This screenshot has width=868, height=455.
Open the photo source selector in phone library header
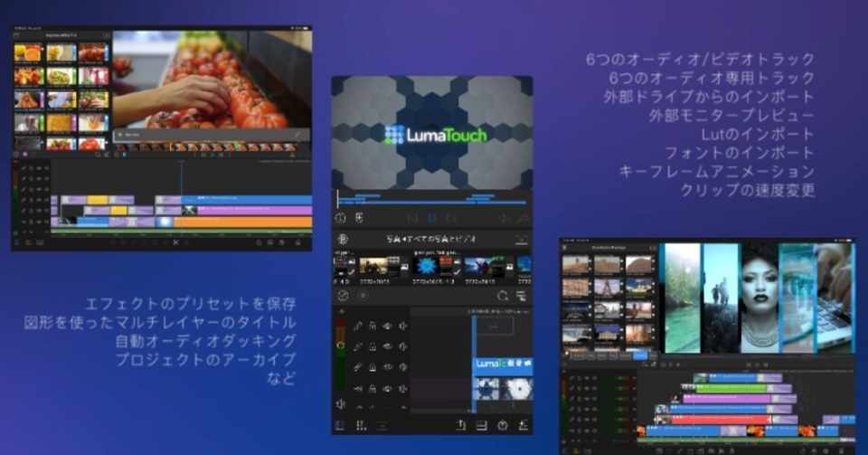[x=430, y=239]
